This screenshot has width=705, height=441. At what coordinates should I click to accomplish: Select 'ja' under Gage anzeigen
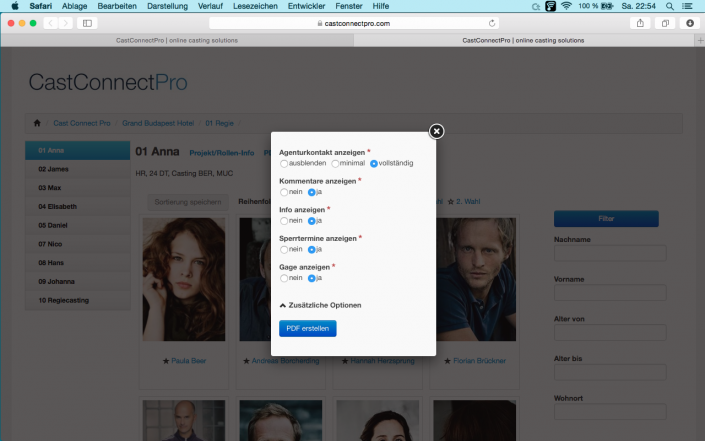pos(312,278)
